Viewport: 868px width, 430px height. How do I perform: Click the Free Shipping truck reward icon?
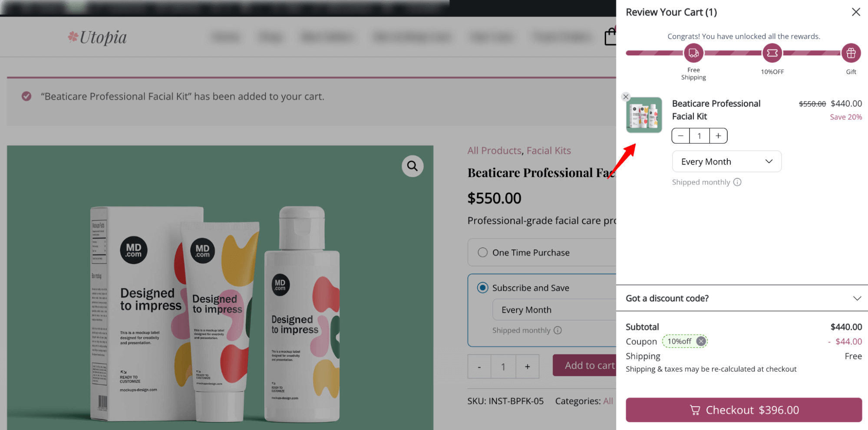[693, 53]
